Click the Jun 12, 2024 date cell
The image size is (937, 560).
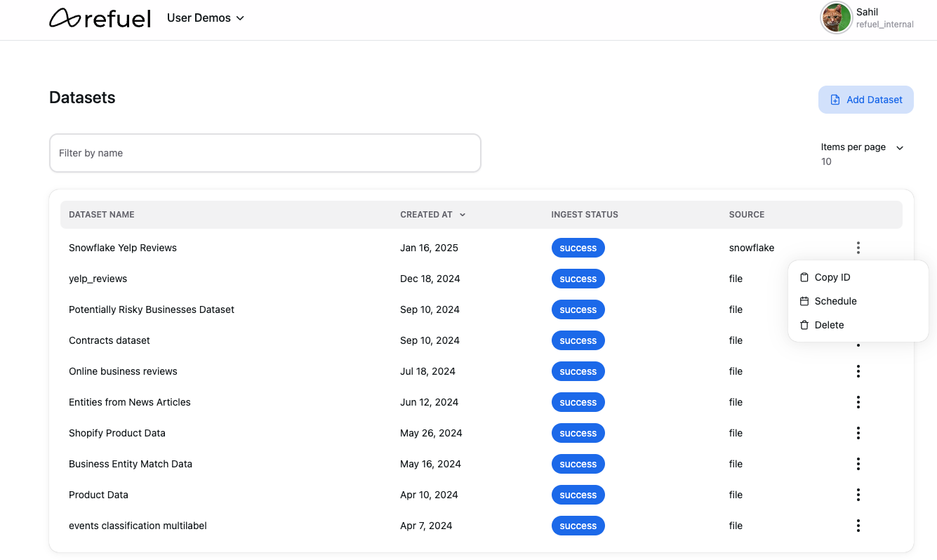pos(429,402)
